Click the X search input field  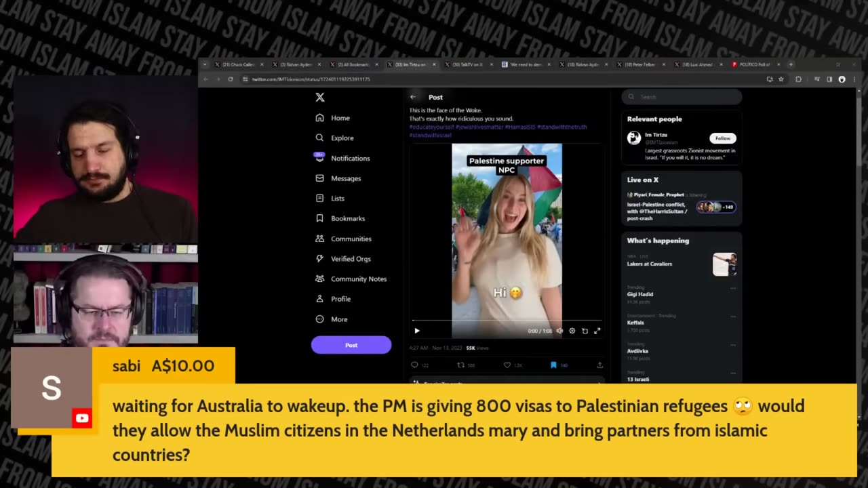click(x=682, y=97)
